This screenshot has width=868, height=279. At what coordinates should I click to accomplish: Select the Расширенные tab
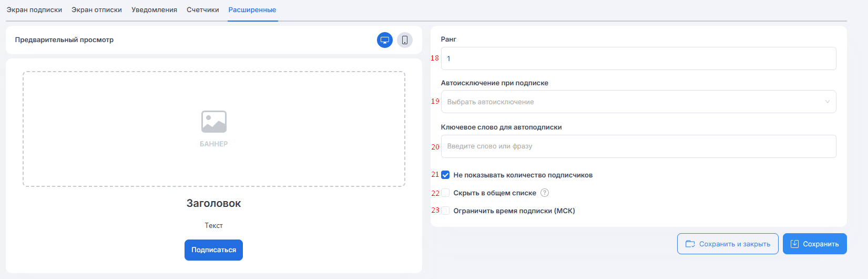point(252,10)
